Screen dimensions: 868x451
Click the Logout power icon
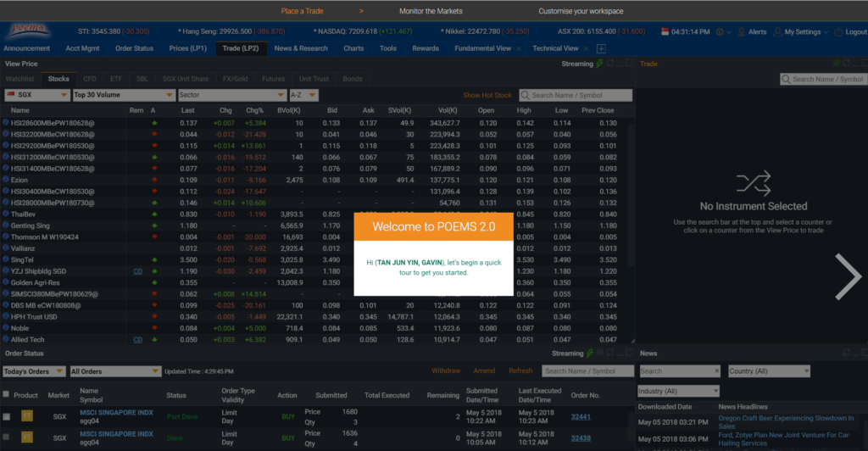point(838,32)
